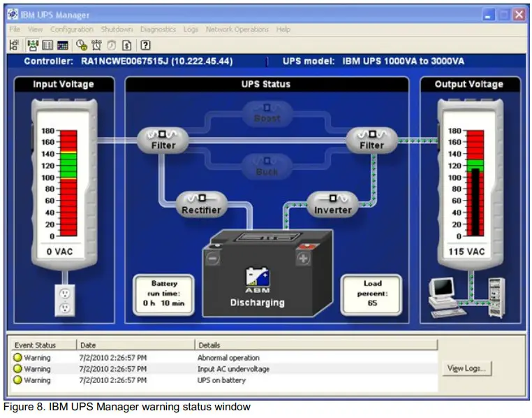This screenshot has width=532, height=418.
Task: Click the question mark help toolbar icon
Action: (x=145, y=45)
